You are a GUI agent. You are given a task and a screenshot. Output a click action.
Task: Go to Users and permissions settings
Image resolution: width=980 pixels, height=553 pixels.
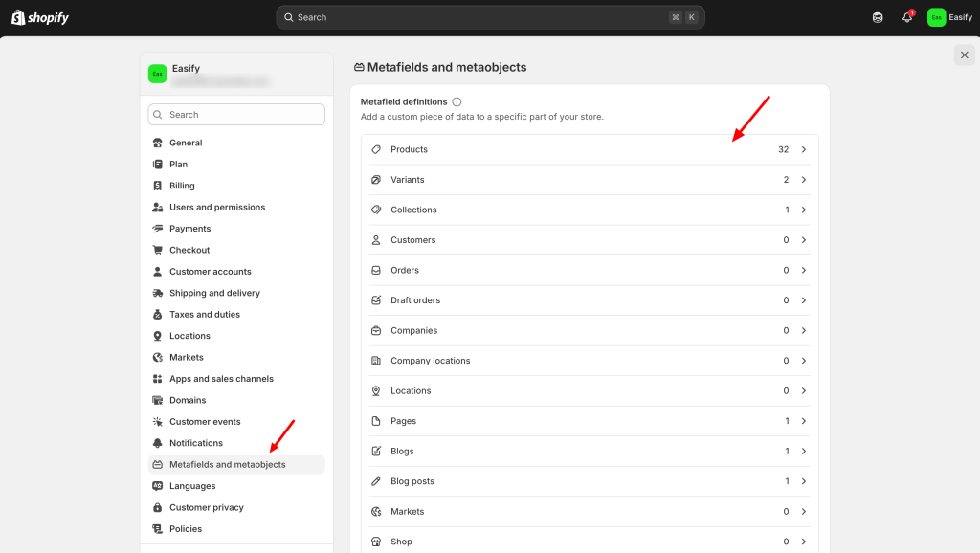coord(217,208)
